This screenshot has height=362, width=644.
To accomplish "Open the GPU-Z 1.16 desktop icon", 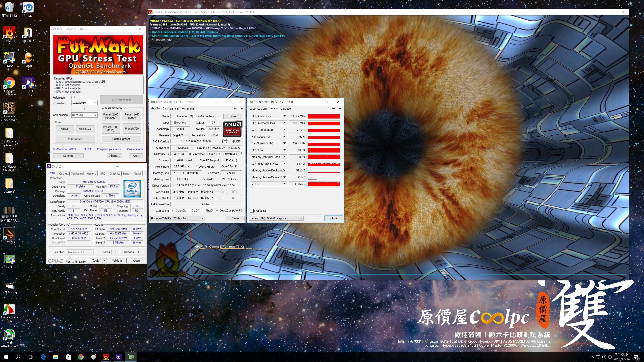I will coord(9,261).
